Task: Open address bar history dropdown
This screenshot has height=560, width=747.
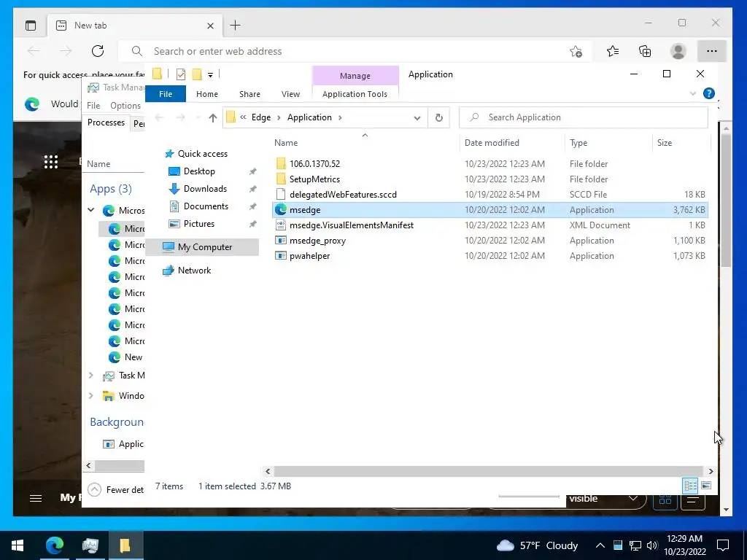Action: coord(417,117)
